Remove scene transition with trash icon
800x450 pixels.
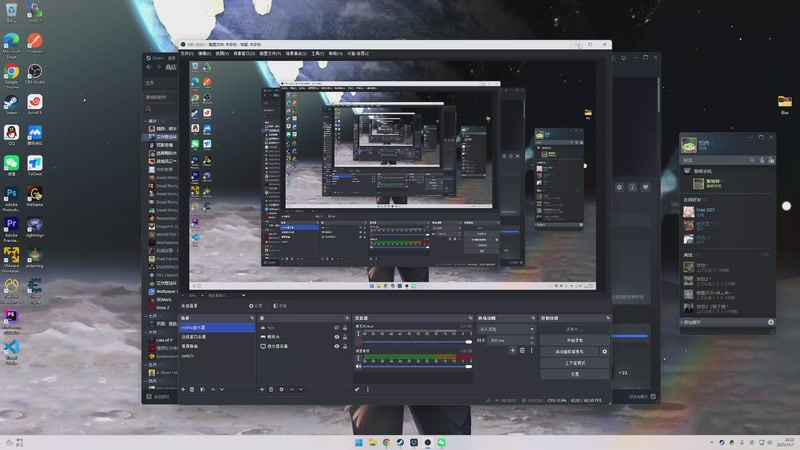tap(522, 351)
